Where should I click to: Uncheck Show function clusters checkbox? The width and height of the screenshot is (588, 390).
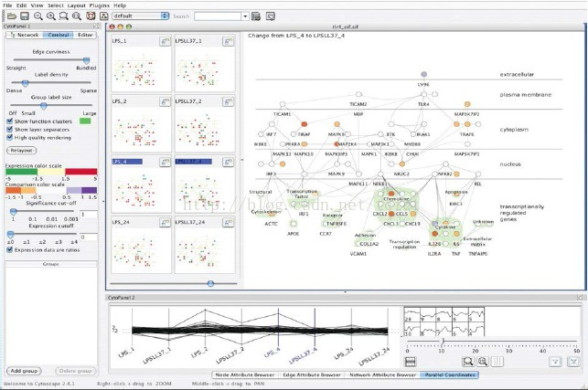click(x=9, y=121)
